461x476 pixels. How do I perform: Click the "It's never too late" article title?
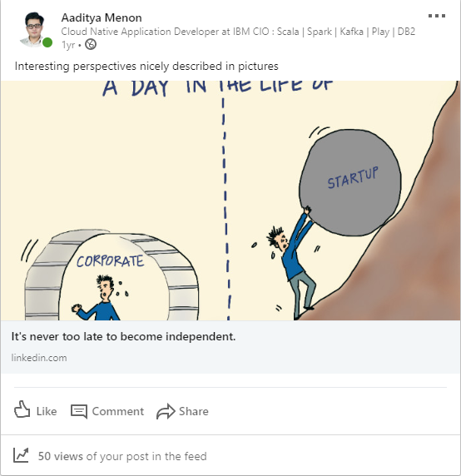click(123, 337)
